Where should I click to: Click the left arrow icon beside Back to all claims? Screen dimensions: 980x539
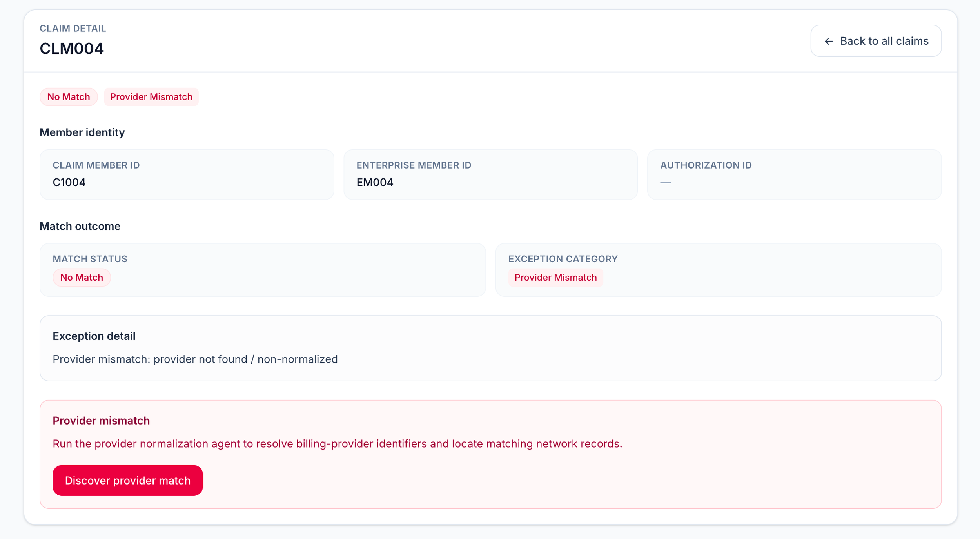coord(828,41)
